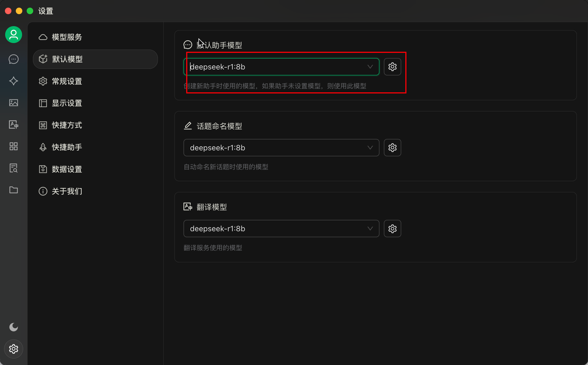Open the agents sparkle sidebar icon
This screenshot has width=588, height=365.
coord(14,81)
